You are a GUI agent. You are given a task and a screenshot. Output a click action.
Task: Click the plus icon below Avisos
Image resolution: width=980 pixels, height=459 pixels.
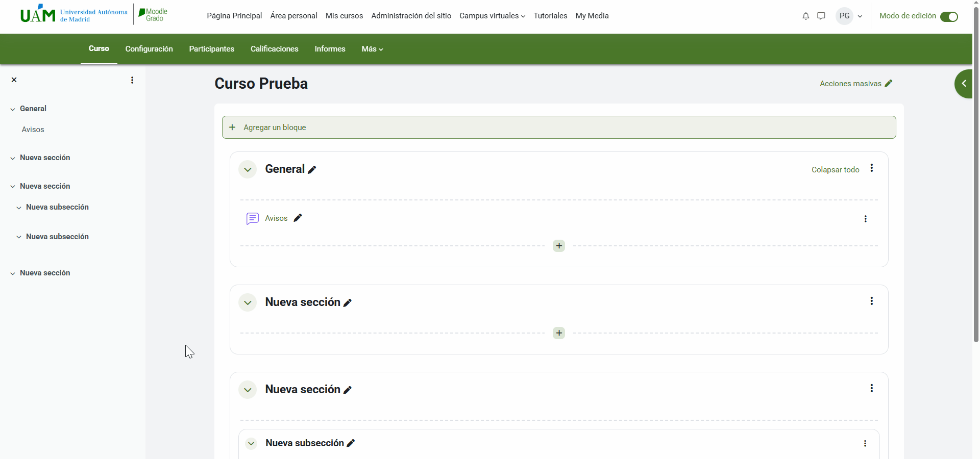click(x=559, y=246)
